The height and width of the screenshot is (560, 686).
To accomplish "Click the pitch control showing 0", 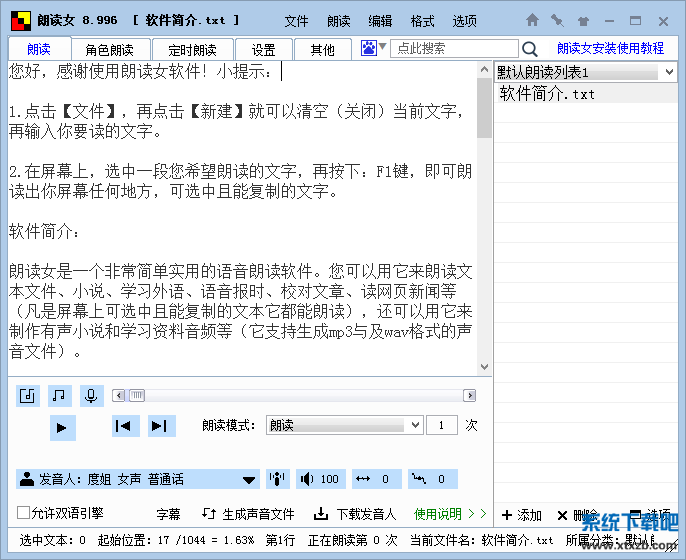I will click(x=433, y=479).
